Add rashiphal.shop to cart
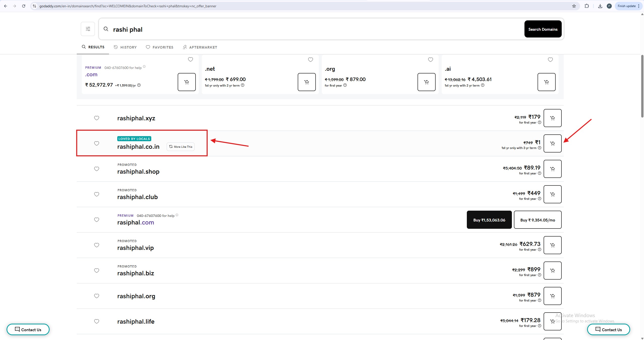 pos(552,169)
